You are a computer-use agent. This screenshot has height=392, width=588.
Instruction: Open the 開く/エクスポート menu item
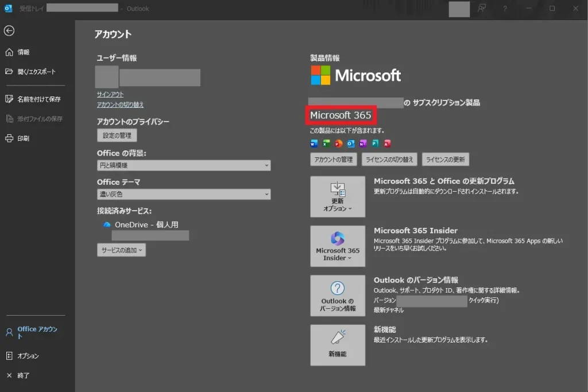point(36,72)
